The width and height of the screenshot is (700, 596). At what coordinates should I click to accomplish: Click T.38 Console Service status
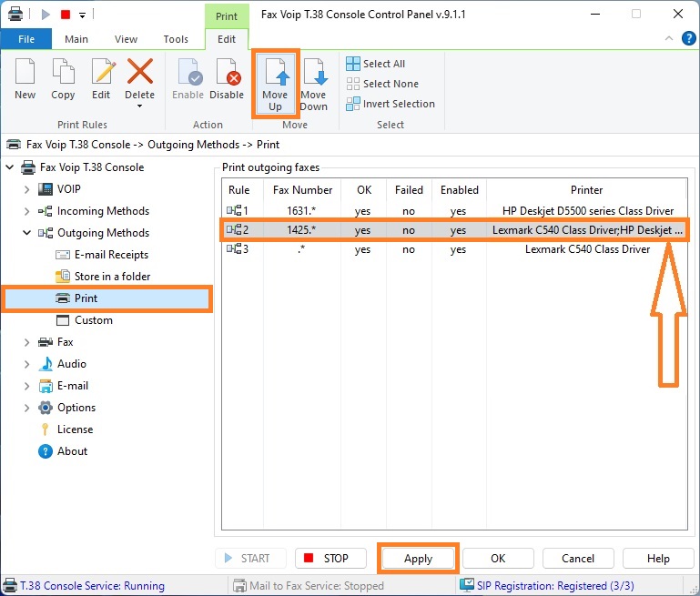pos(85,586)
